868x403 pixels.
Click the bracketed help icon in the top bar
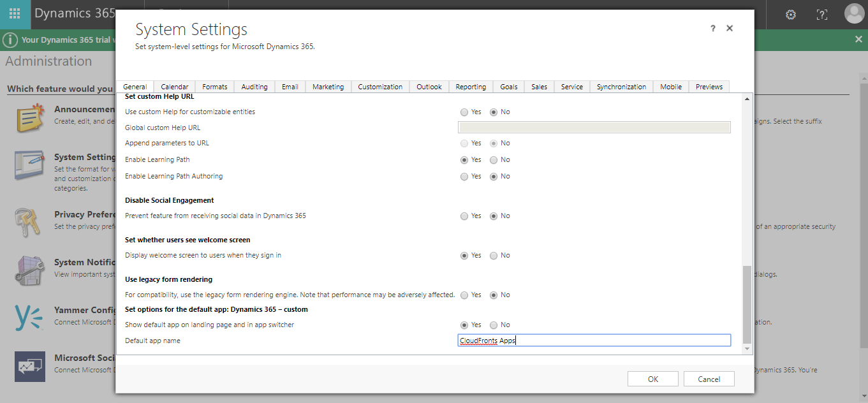point(822,14)
